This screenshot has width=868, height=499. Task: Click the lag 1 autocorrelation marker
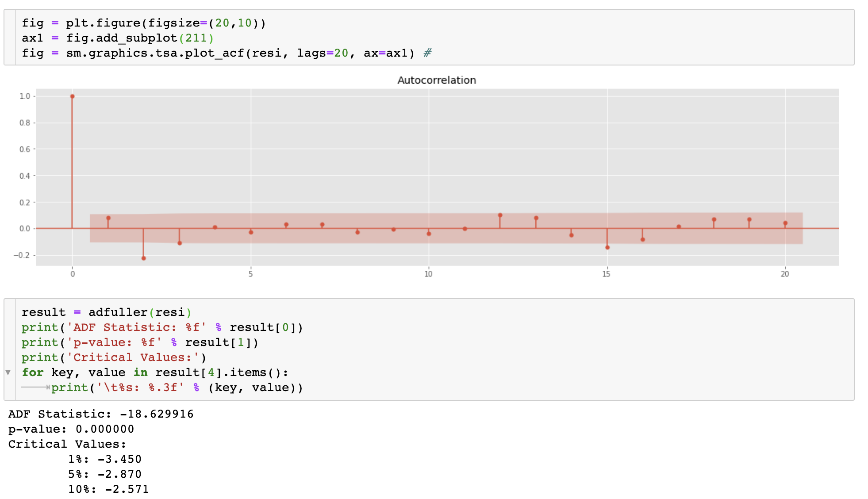pyautogui.click(x=108, y=218)
